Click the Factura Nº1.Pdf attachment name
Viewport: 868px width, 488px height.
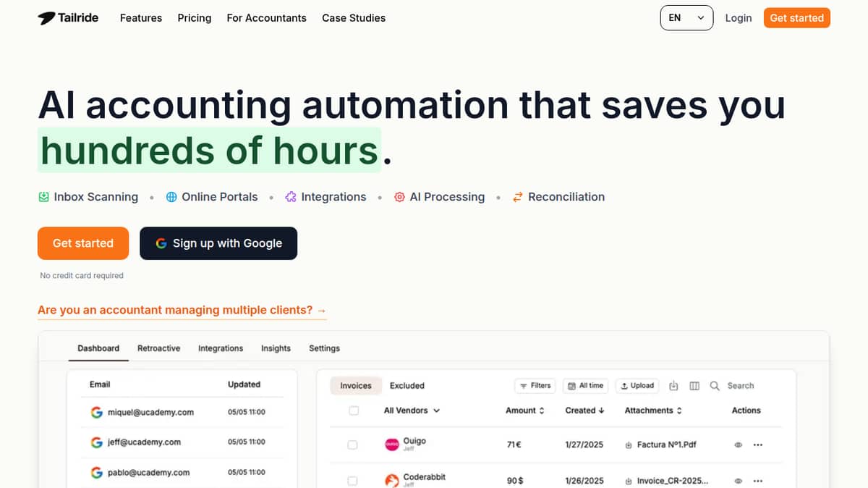click(x=667, y=445)
